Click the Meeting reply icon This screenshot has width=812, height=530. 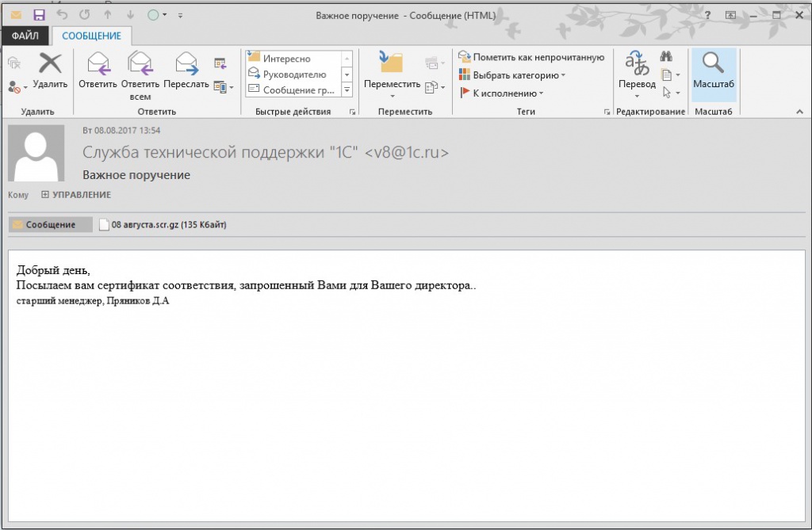point(220,63)
